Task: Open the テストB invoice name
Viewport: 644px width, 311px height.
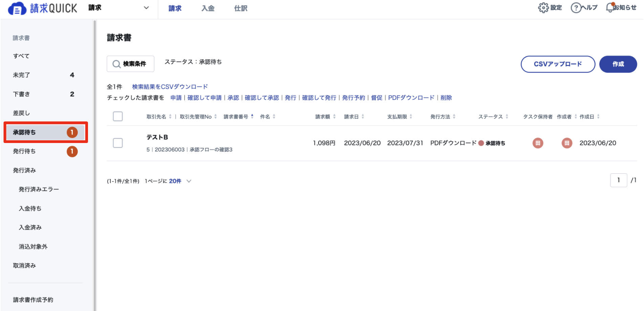Action: click(x=157, y=137)
